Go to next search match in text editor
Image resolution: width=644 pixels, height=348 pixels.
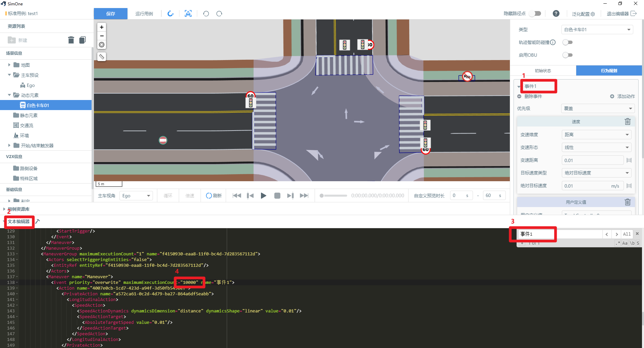click(616, 234)
